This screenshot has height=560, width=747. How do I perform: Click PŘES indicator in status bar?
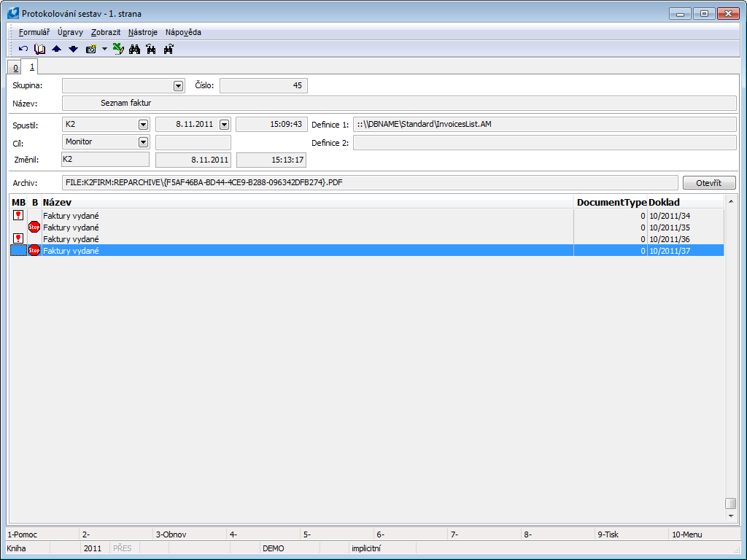pyautogui.click(x=123, y=548)
